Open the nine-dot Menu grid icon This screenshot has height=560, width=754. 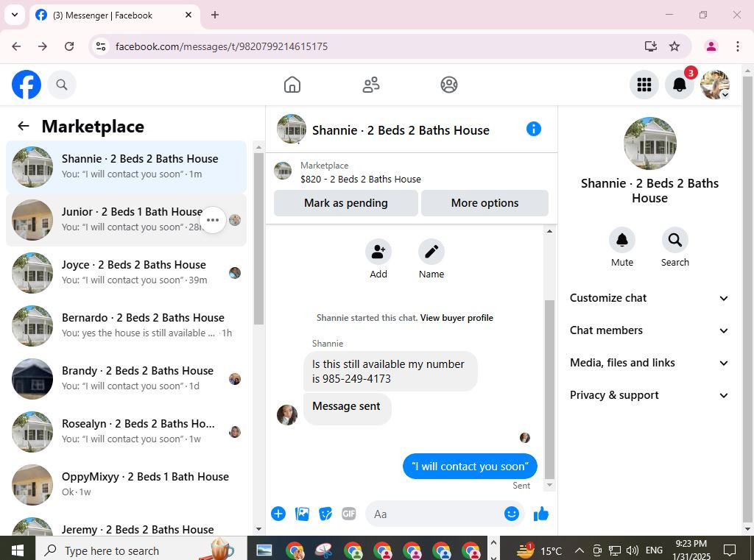(644, 85)
